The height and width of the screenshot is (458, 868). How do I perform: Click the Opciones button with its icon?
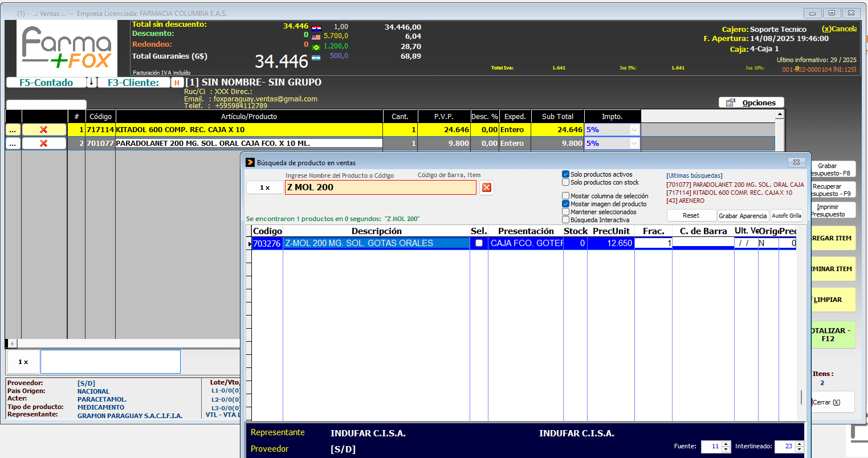751,103
